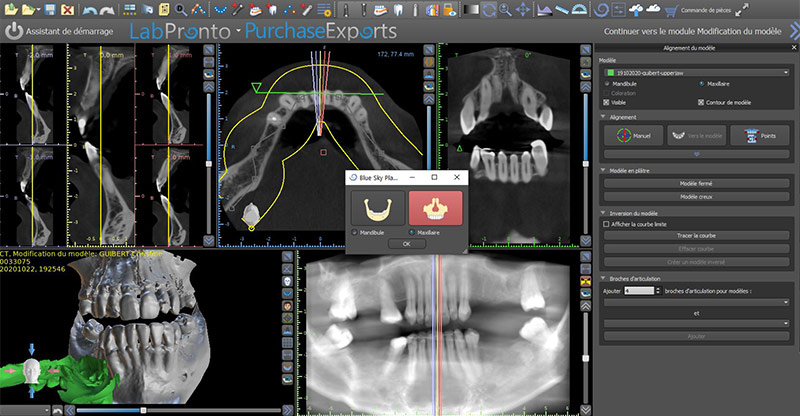Click the Save icon in top toolbar

click(x=50, y=9)
